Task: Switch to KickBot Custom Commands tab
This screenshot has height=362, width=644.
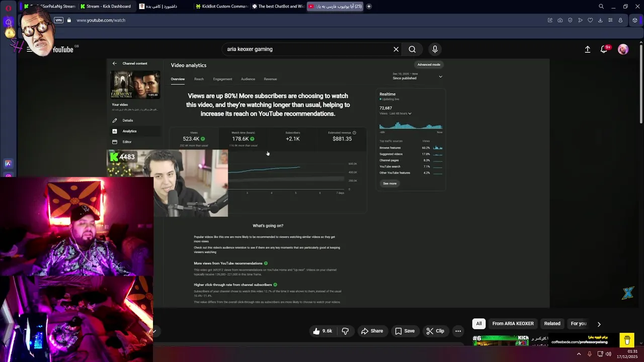Action: click(x=221, y=7)
